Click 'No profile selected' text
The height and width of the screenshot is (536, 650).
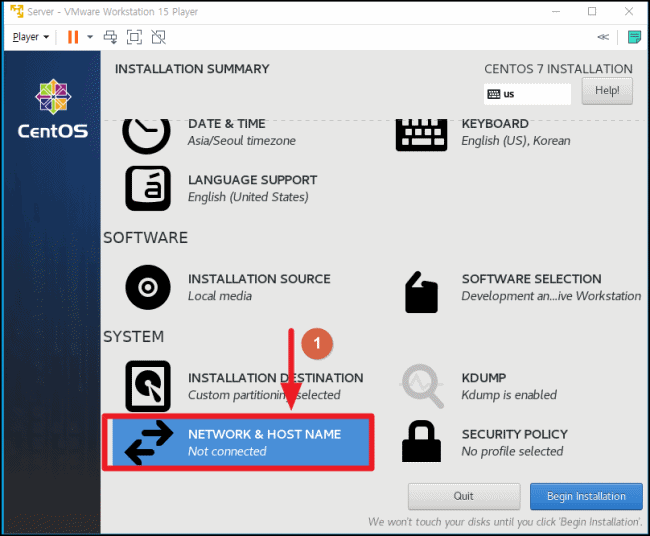click(512, 451)
